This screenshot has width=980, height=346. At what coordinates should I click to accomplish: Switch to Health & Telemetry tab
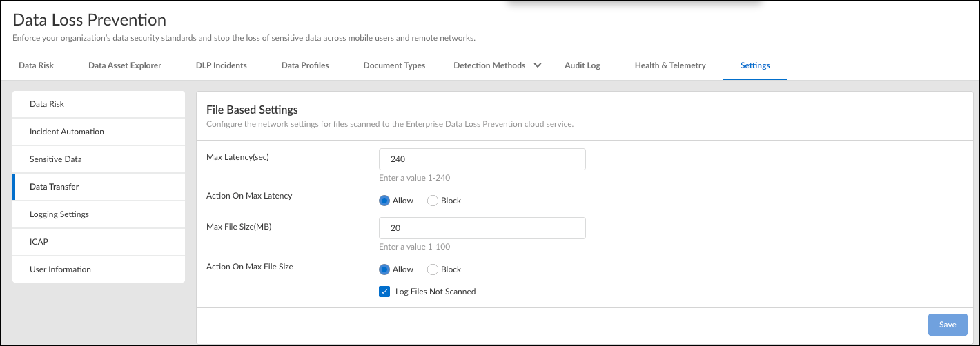click(x=670, y=65)
